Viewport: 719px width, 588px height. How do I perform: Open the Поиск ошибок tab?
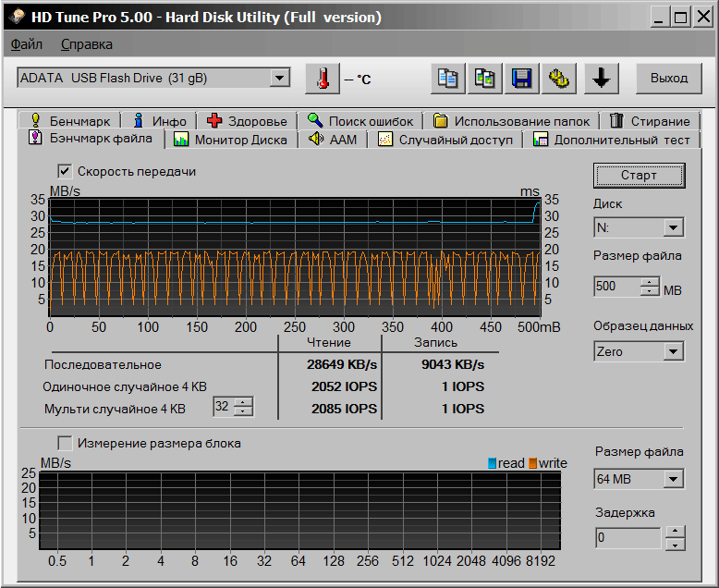pyautogui.click(x=361, y=121)
